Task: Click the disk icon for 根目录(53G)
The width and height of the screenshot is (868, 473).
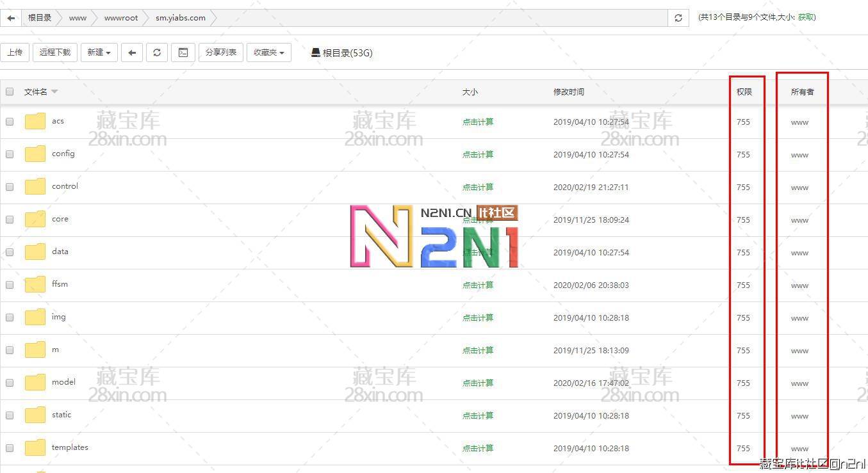Action: 316,52
